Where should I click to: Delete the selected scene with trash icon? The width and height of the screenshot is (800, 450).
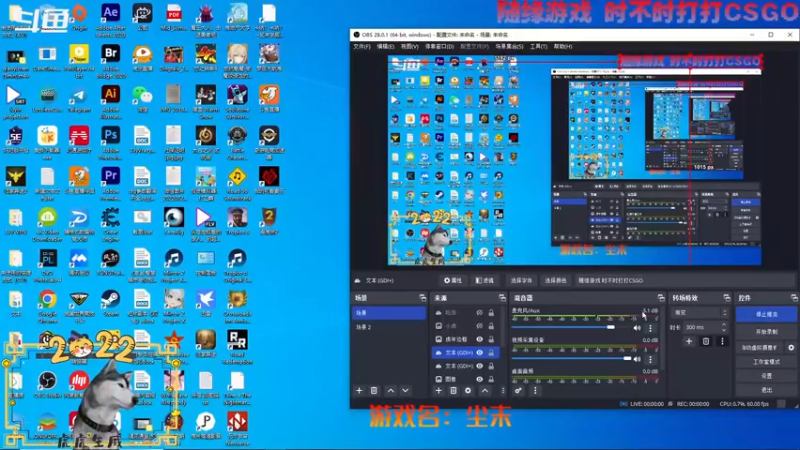pyautogui.click(x=374, y=391)
